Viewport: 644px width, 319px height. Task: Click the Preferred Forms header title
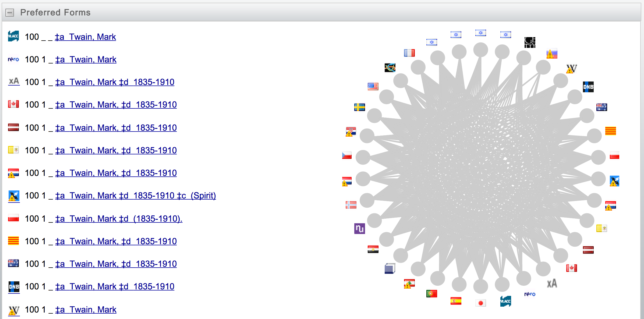[x=55, y=12]
